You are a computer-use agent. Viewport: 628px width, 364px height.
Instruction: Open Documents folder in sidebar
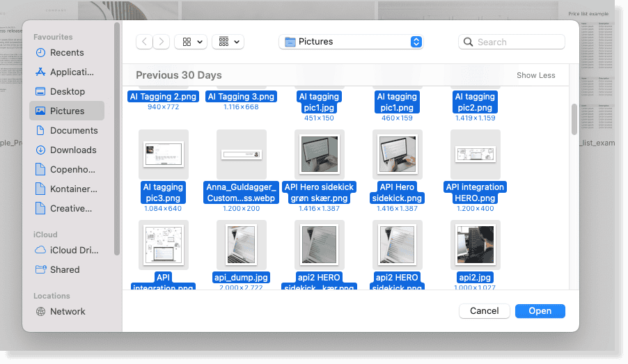coord(74,130)
